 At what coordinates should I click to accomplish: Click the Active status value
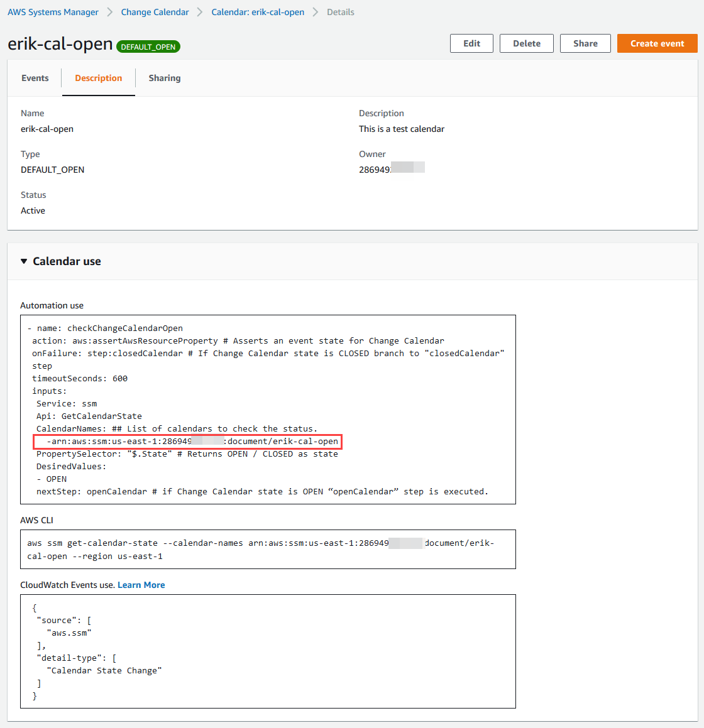(33, 211)
